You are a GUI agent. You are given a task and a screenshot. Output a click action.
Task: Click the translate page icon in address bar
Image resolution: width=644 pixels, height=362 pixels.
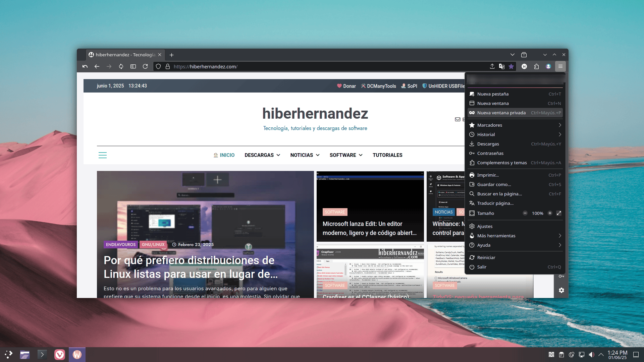(x=501, y=66)
